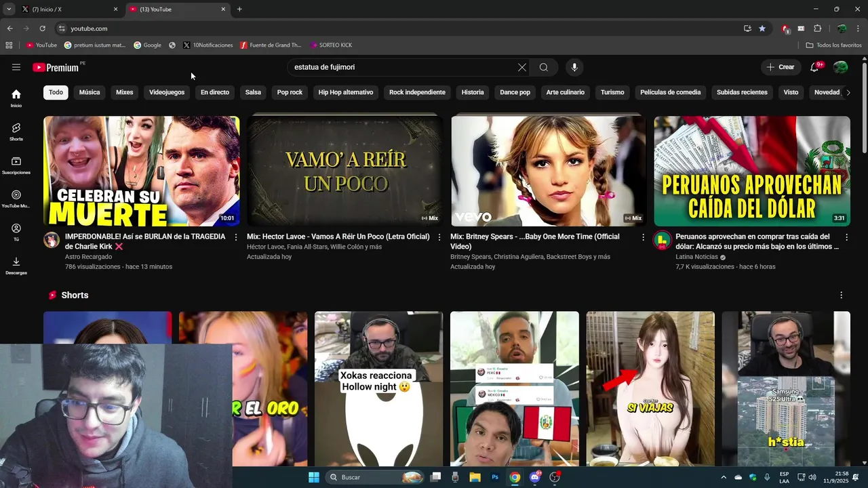868x488 pixels.
Task: Open options for the Hector Lavoe mix
Action: coord(439,237)
